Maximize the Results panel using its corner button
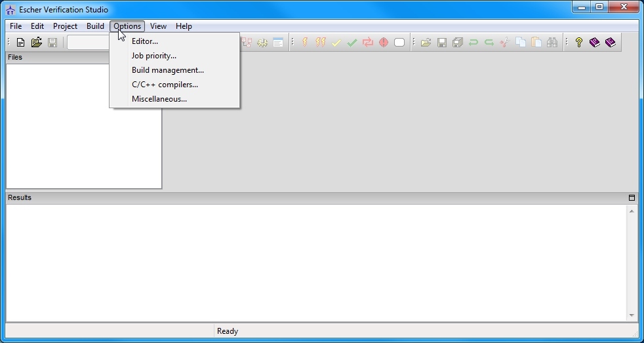644x343 pixels. point(632,197)
